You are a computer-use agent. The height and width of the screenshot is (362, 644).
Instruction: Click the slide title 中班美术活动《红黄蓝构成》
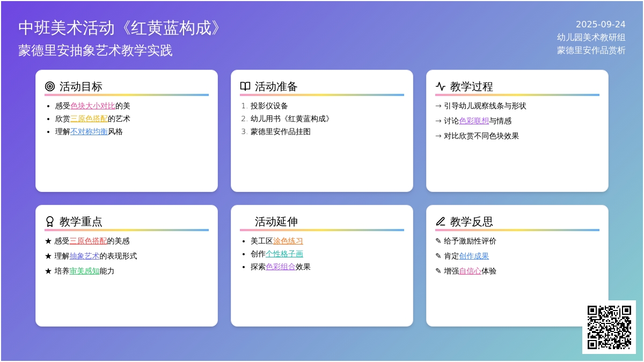(x=120, y=28)
